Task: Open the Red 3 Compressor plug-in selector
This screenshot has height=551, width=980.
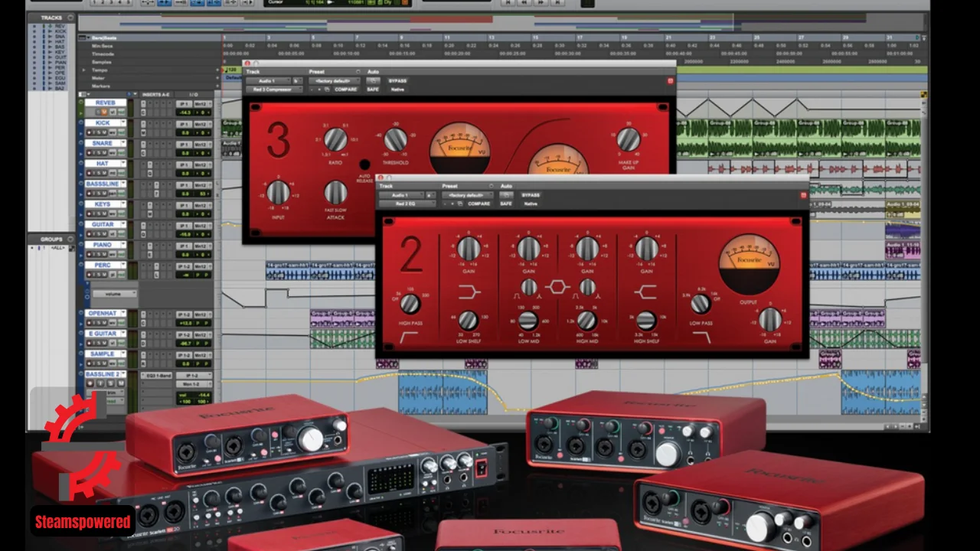Action: point(274,90)
